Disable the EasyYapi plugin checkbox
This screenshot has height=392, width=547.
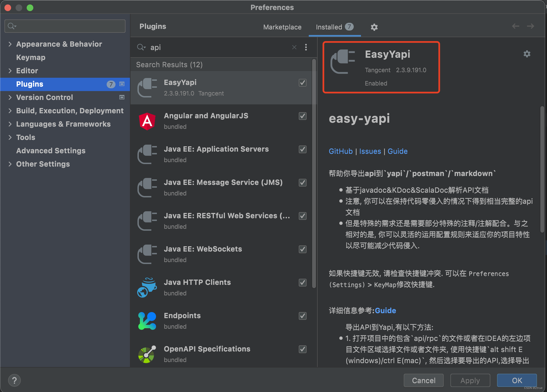[302, 83]
